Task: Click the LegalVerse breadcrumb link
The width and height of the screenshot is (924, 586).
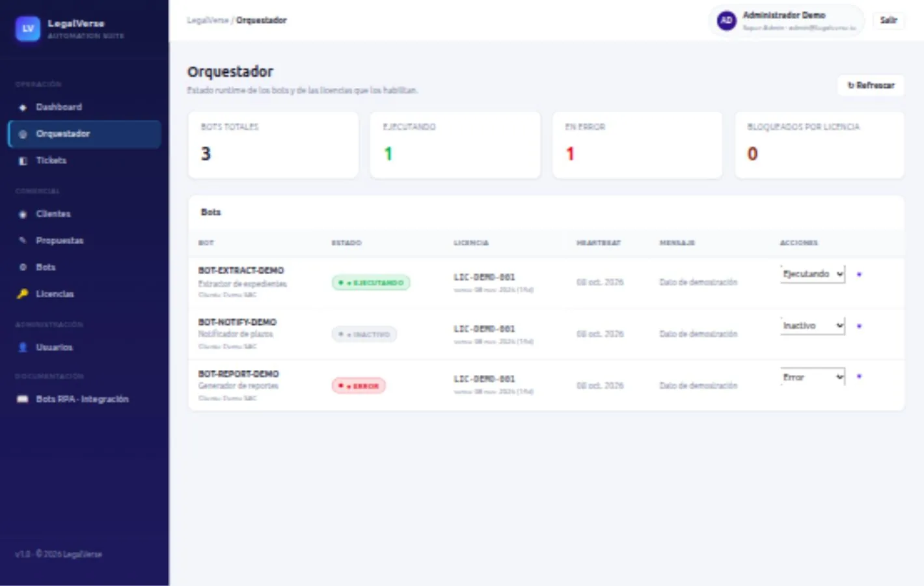Action: click(x=208, y=21)
